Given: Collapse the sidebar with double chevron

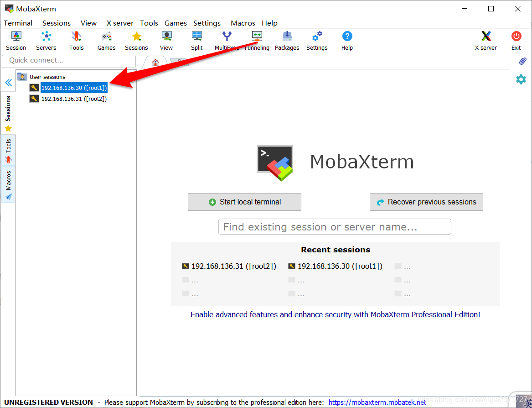Looking at the screenshot, I should pyautogui.click(x=9, y=83).
